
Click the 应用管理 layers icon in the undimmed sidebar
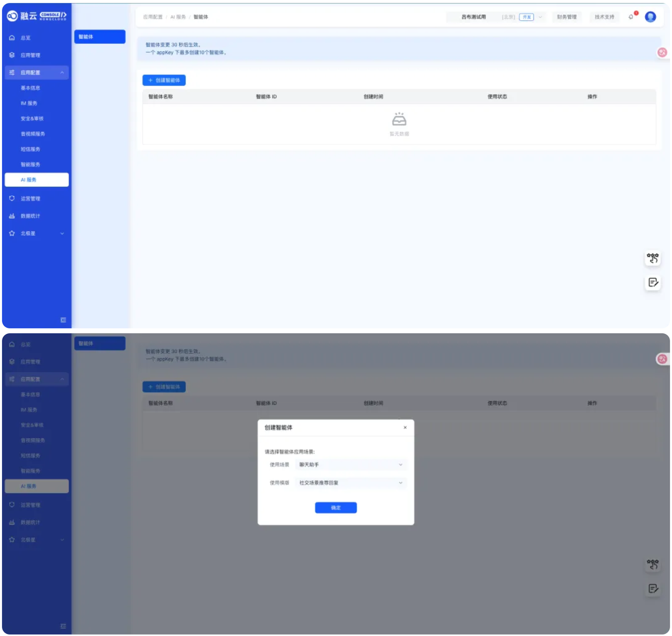pyautogui.click(x=12, y=55)
